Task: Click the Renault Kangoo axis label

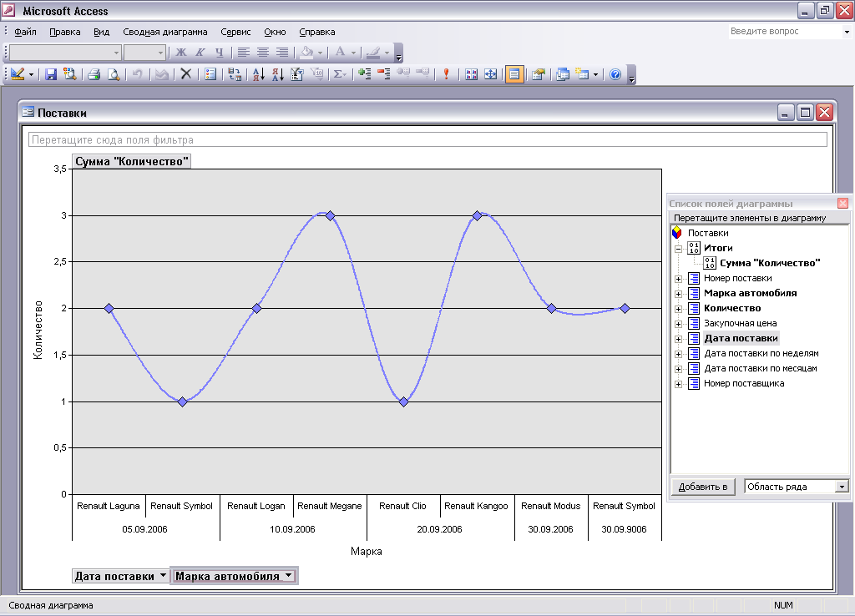Action: [476, 506]
